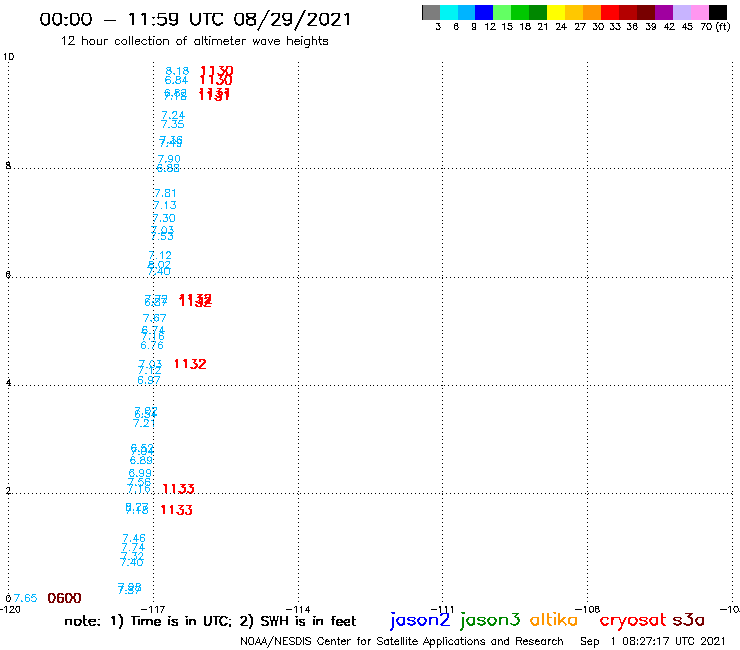The image size is (740, 650).
Task: Select the subtitle '12 hour collection of altimeter wave heights'
Action: 194,41
